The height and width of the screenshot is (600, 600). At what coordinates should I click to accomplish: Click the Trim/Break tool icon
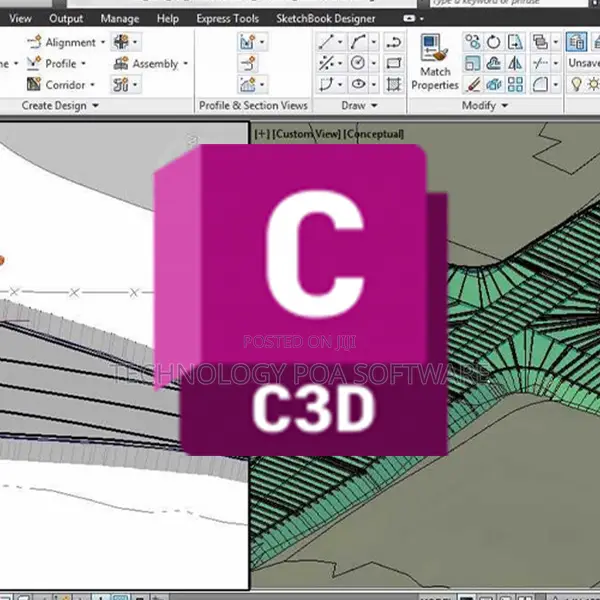tap(540, 63)
